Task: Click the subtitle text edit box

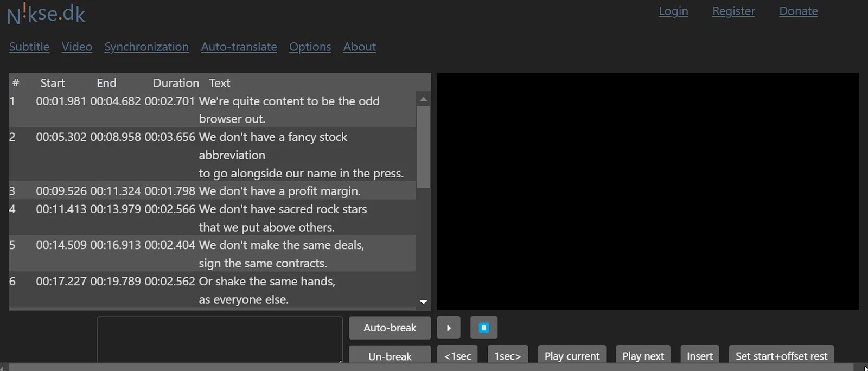Action: click(x=220, y=340)
